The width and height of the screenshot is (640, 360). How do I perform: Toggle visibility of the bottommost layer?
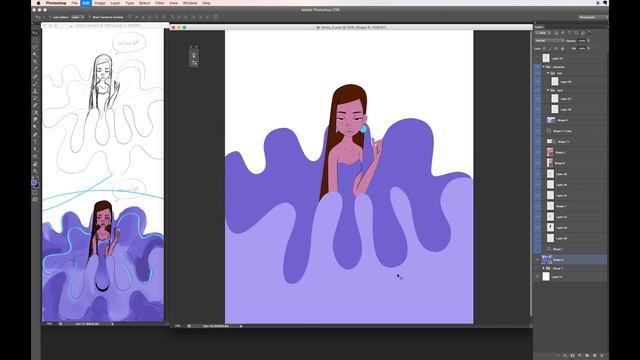coord(538,277)
